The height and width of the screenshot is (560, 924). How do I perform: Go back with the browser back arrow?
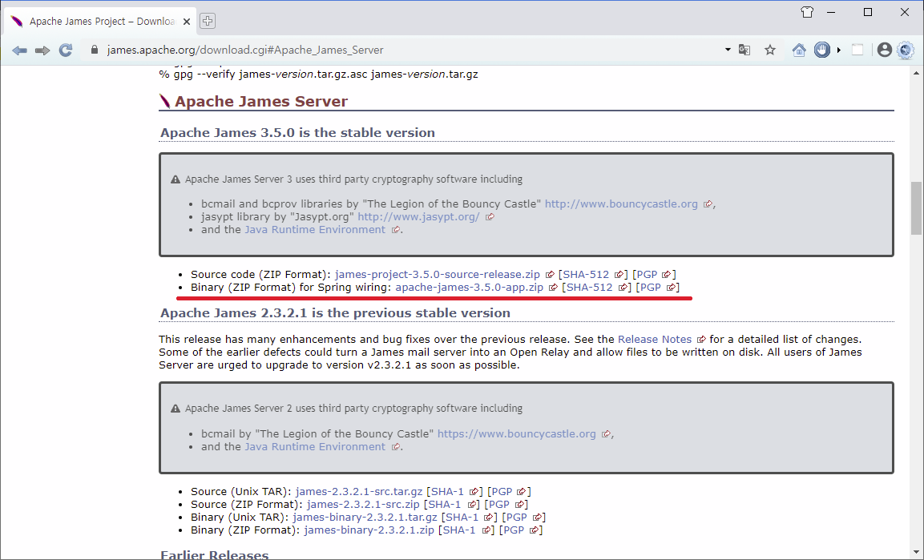click(x=19, y=50)
